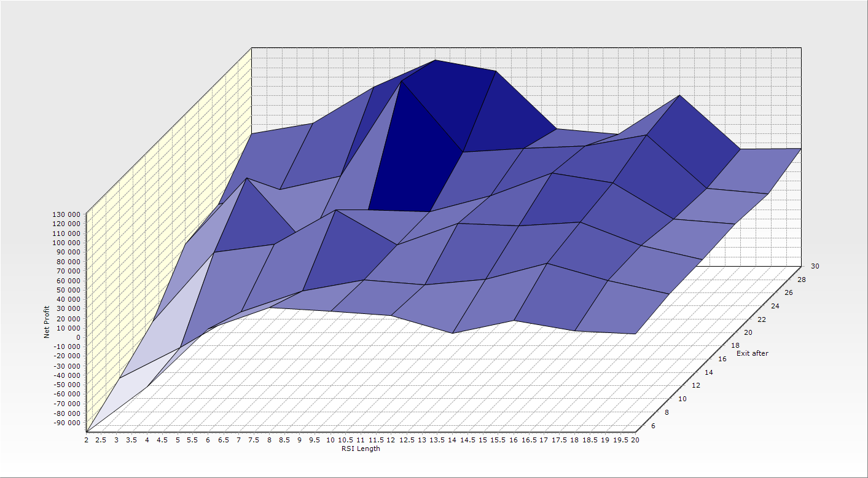
Task: Click the 0 value on Net Profit axis
Action: tap(78, 337)
